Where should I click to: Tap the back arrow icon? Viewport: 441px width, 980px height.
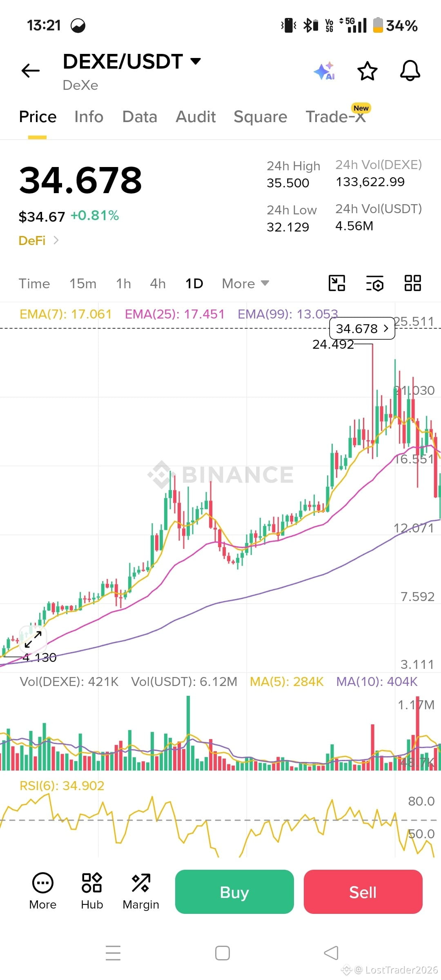tap(31, 71)
